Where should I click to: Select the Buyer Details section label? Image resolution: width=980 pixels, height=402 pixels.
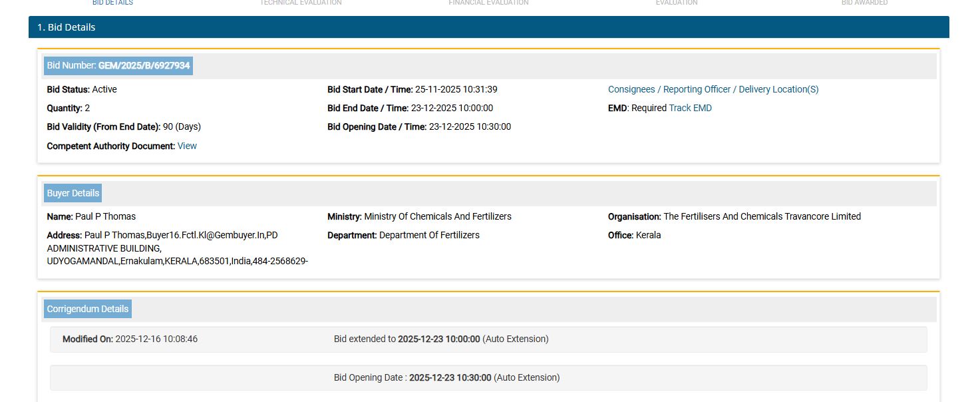point(73,193)
